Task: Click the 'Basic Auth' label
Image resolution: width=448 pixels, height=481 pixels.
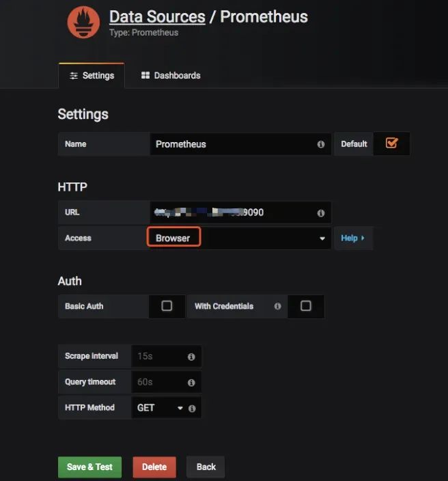Action: click(x=84, y=306)
